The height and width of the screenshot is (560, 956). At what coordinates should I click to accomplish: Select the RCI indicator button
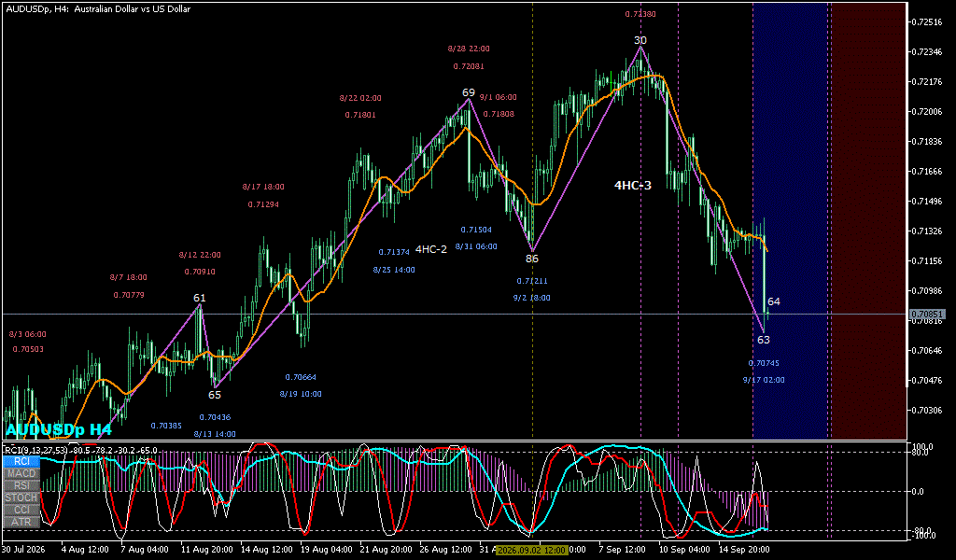[21, 461]
